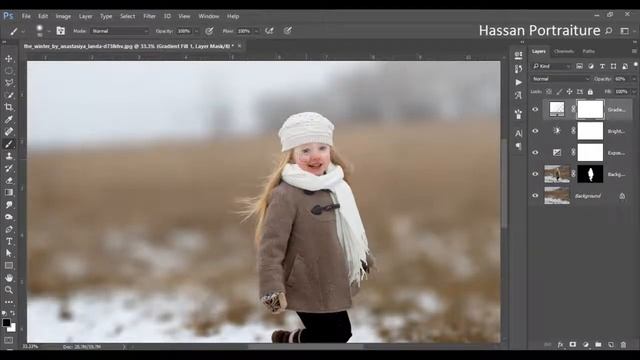Delete layer with trash icon
The image size is (640, 360).
click(x=623, y=344)
